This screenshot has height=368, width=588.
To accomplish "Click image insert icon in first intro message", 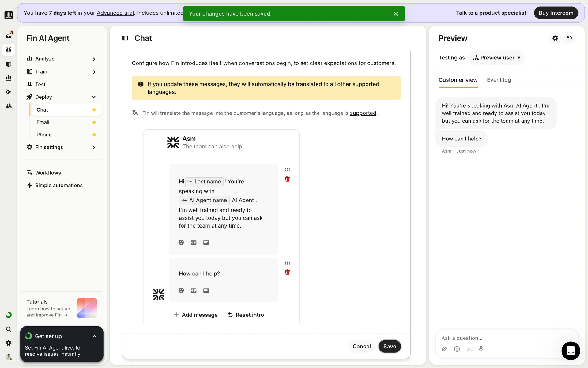I will (x=206, y=243).
